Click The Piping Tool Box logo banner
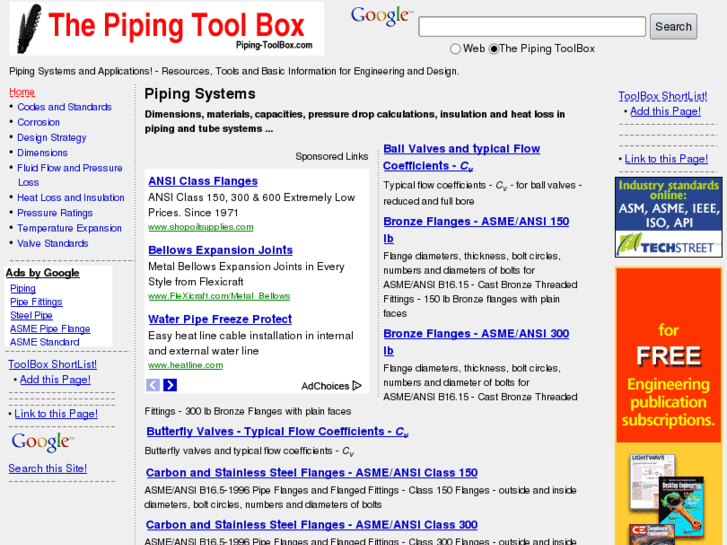This screenshot has width=727, height=545. tap(167, 29)
